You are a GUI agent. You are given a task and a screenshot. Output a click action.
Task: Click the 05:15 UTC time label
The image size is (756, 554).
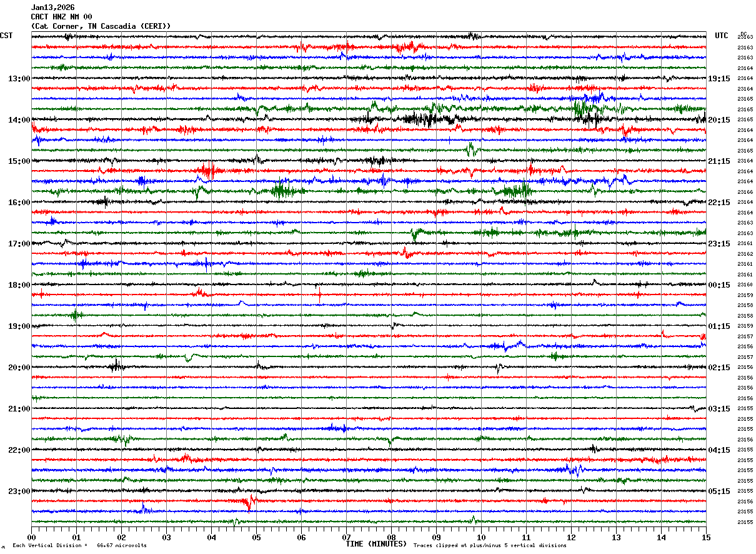pos(719,491)
